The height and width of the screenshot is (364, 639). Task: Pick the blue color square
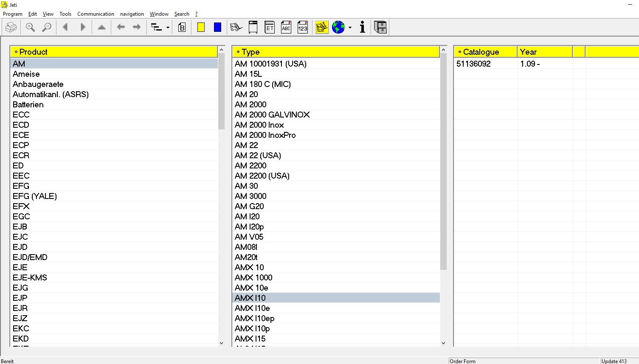point(217,28)
